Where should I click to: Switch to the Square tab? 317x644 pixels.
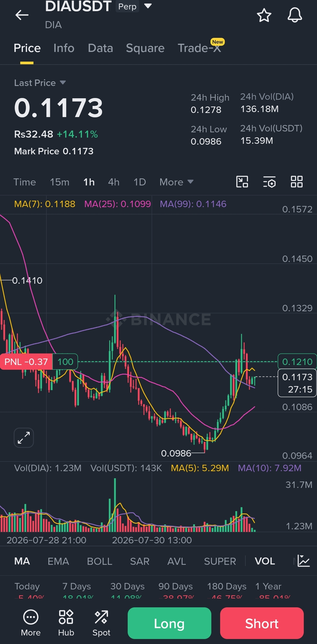click(145, 48)
